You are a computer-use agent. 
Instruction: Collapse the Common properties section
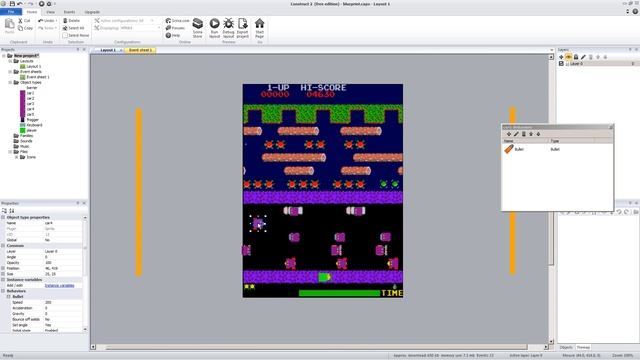coord(3,246)
